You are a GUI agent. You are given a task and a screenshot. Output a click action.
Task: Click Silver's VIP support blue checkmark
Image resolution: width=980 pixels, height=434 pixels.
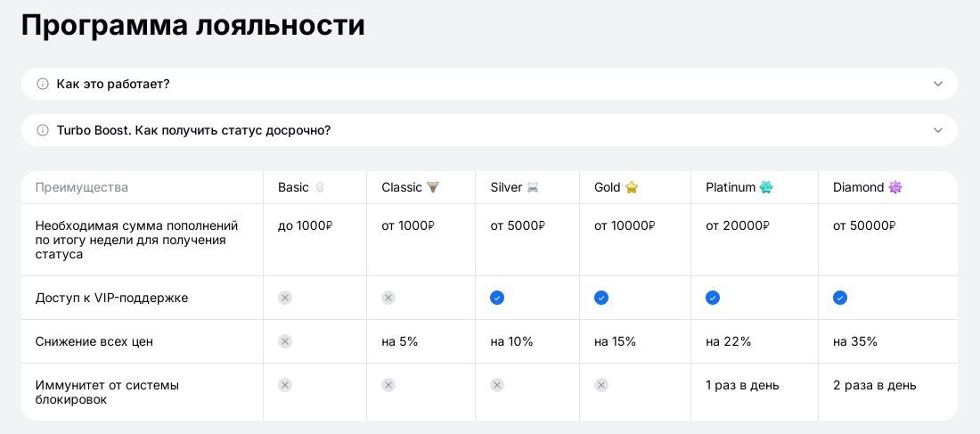click(497, 298)
